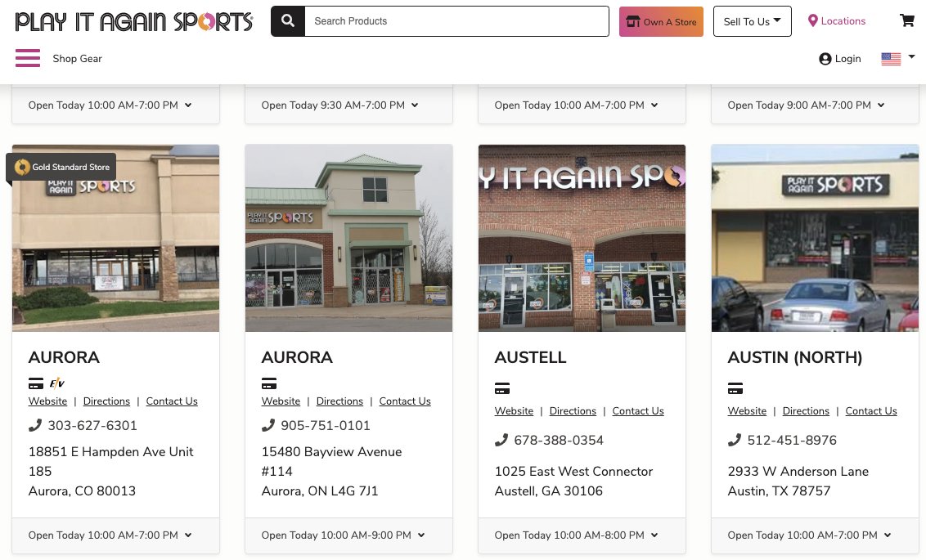Click the Austell credit card icon

pyautogui.click(x=502, y=388)
